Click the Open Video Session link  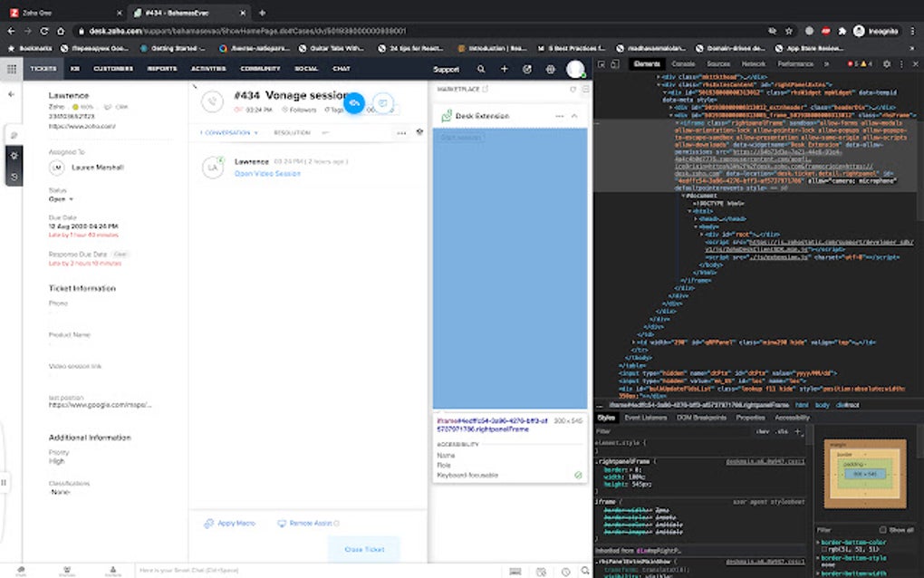tap(267, 174)
